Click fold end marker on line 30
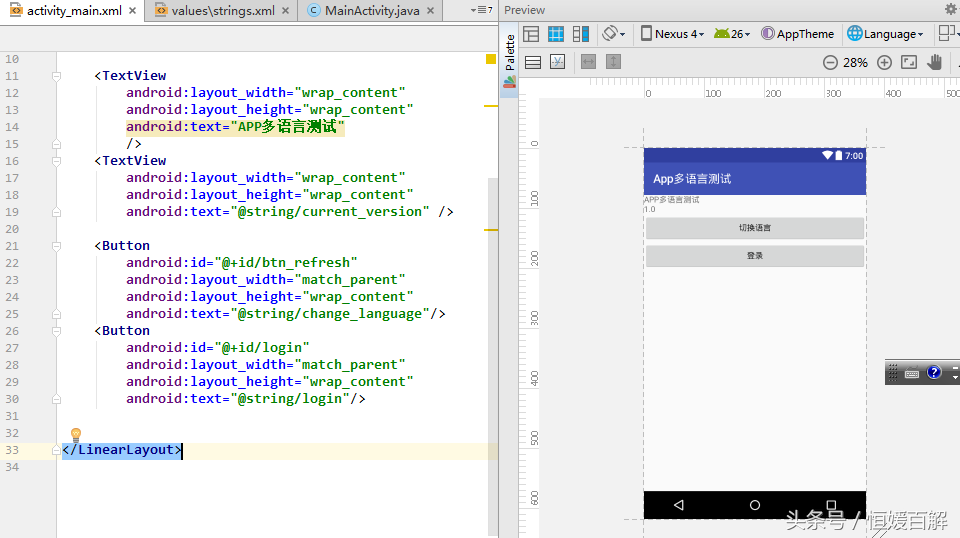The image size is (960, 538). coord(56,399)
